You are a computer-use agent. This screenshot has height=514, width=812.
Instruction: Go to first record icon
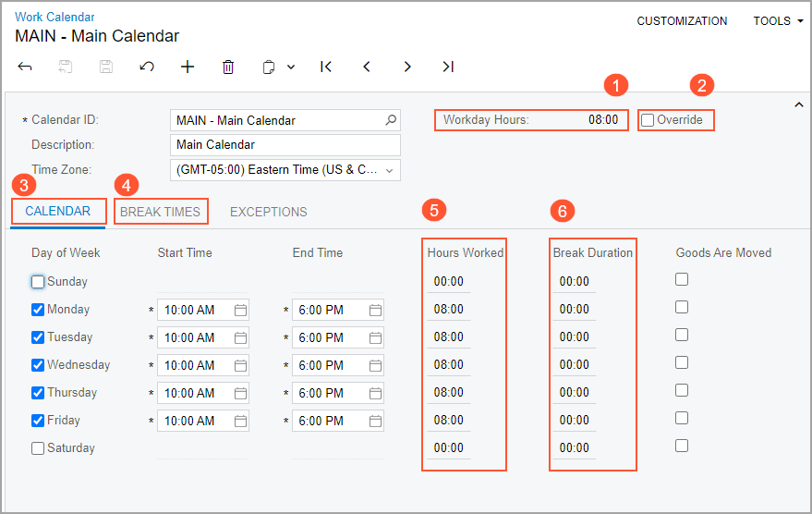click(326, 67)
